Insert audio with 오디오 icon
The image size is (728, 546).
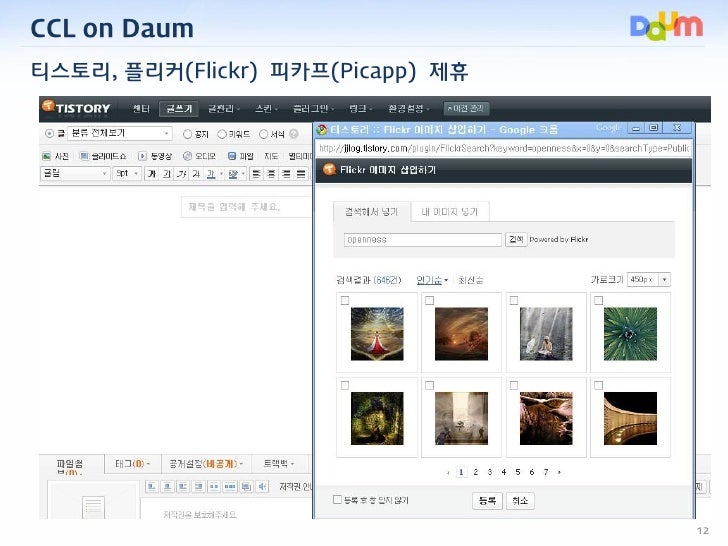[187, 156]
